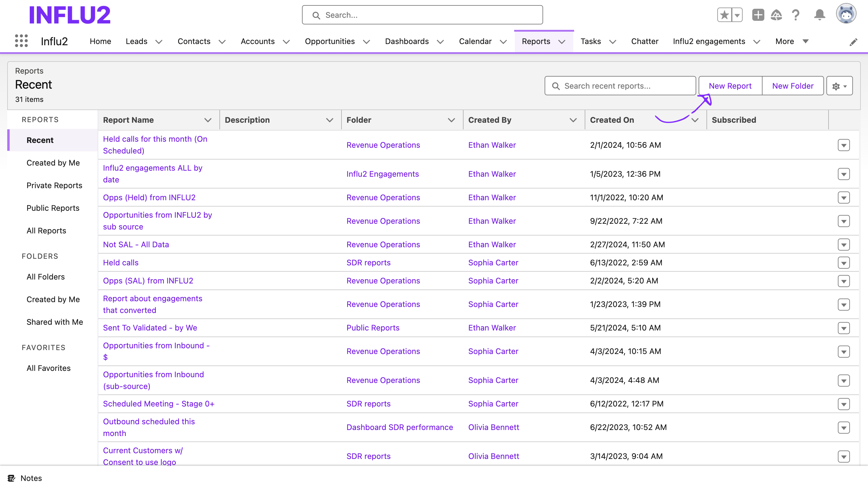Open row menu for Current Customers w/ Consent
This screenshot has height=490, width=868.
[x=843, y=457]
